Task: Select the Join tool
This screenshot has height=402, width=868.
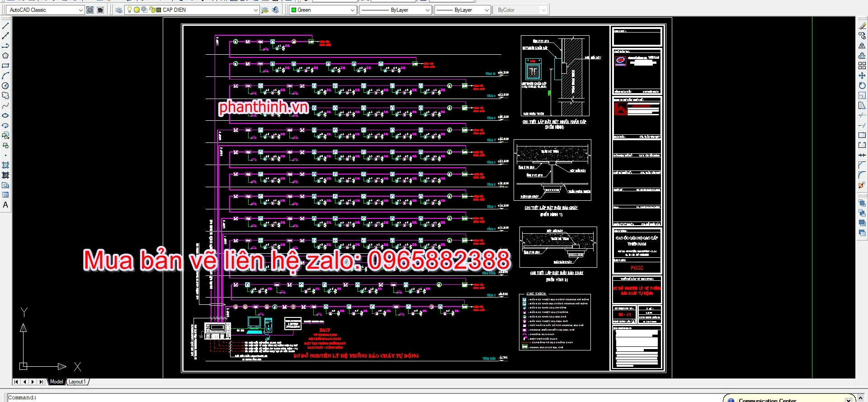Action: pyautogui.click(x=862, y=155)
